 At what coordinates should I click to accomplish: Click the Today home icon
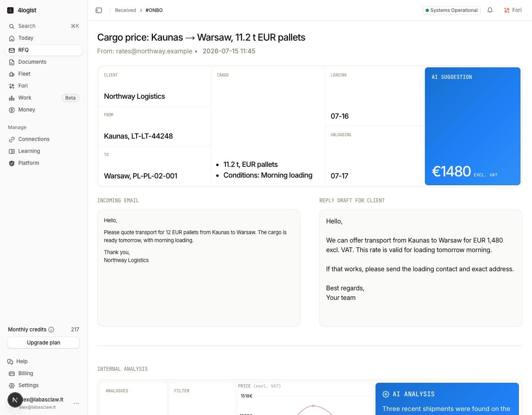pos(12,38)
